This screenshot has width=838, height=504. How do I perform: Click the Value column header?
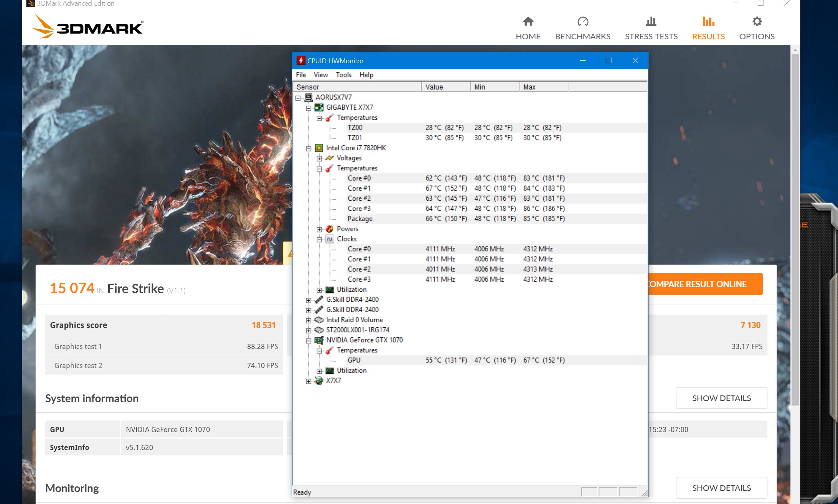[x=446, y=87]
